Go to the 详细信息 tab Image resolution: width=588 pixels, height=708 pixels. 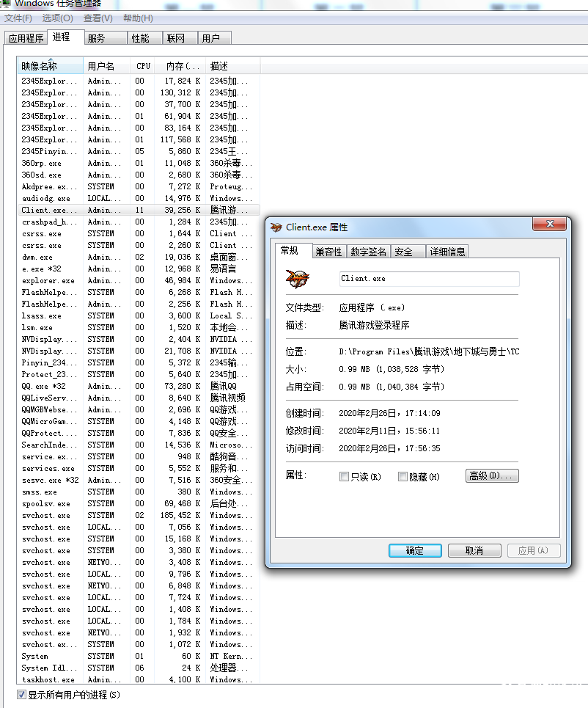(447, 252)
